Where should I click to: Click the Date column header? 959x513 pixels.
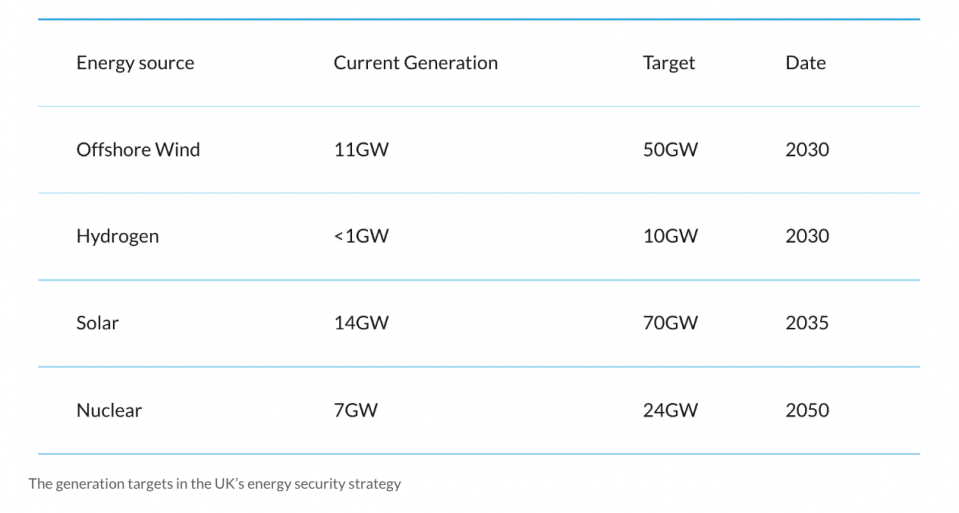coord(805,63)
